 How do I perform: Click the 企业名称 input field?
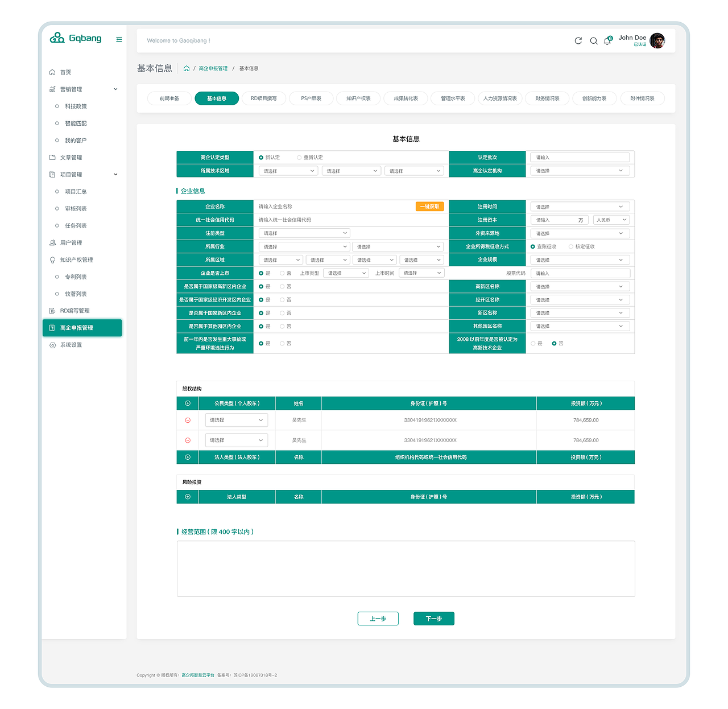336,207
